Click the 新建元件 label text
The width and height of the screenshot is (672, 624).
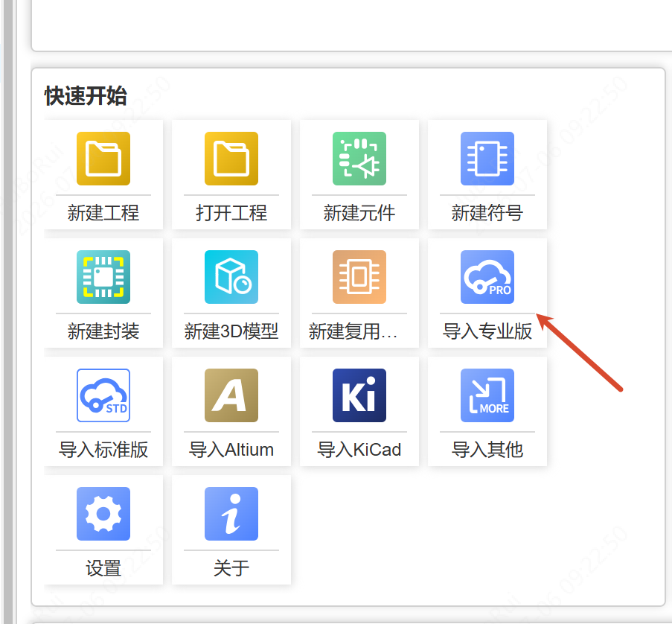(359, 213)
